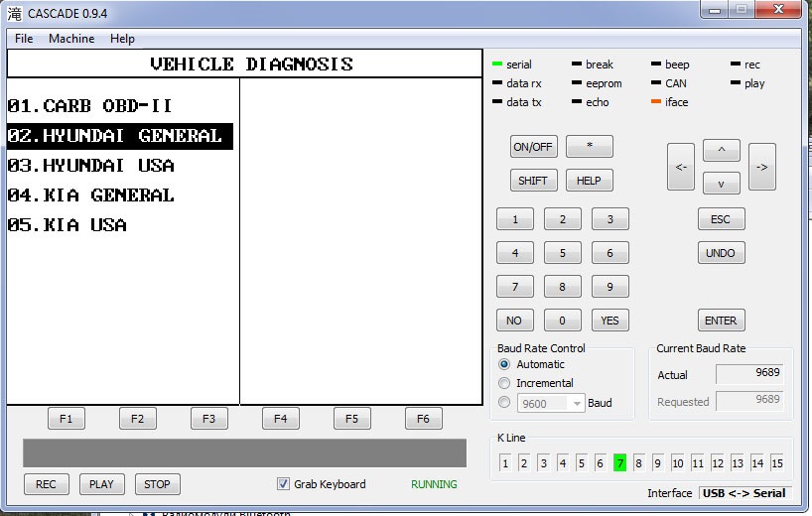Click the HELP keypad button
Image resolution: width=812 pixels, height=516 pixels.
click(590, 181)
